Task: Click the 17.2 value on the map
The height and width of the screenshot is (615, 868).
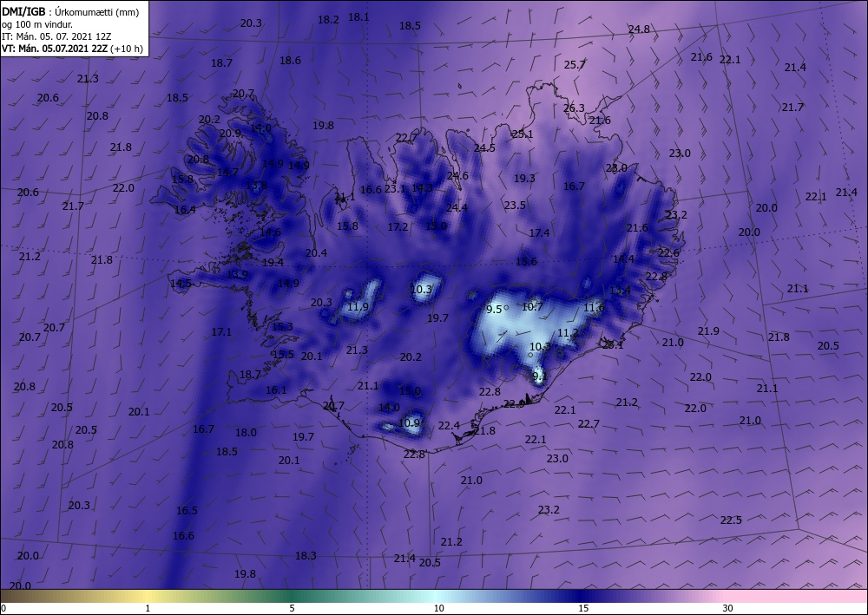Action: (398, 226)
